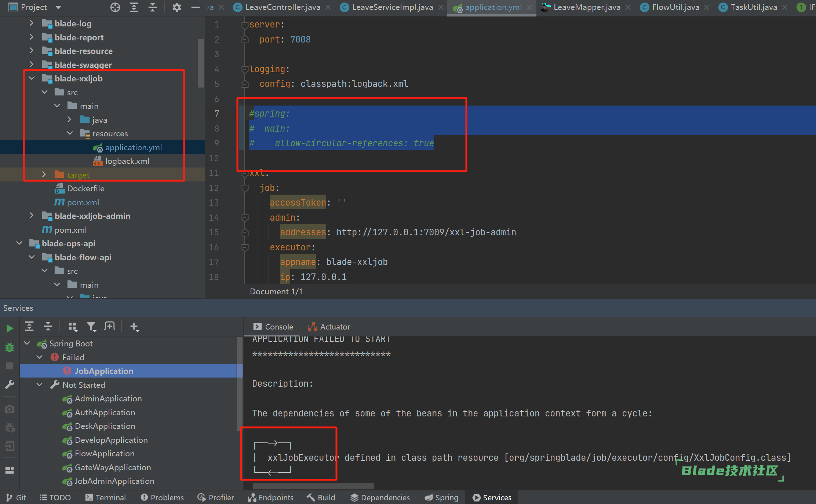The image size is (816, 504).
Task: Open the Console tab in Services
Action: [273, 327]
